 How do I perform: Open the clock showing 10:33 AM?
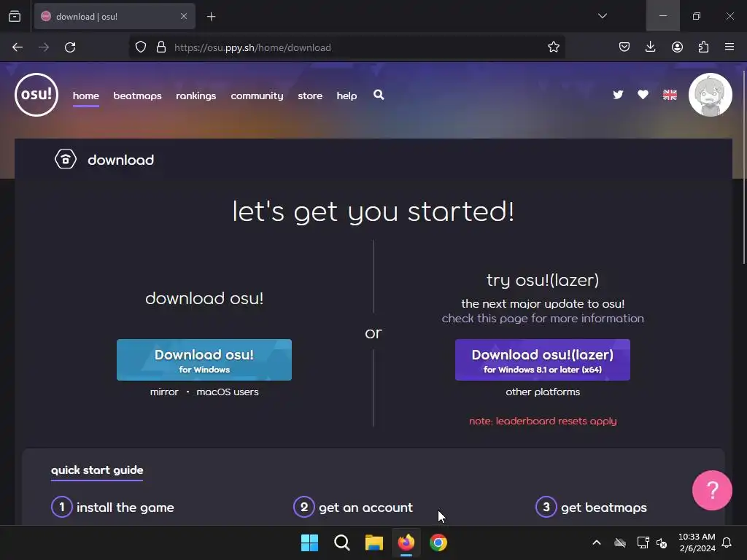click(x=697, y=542)
